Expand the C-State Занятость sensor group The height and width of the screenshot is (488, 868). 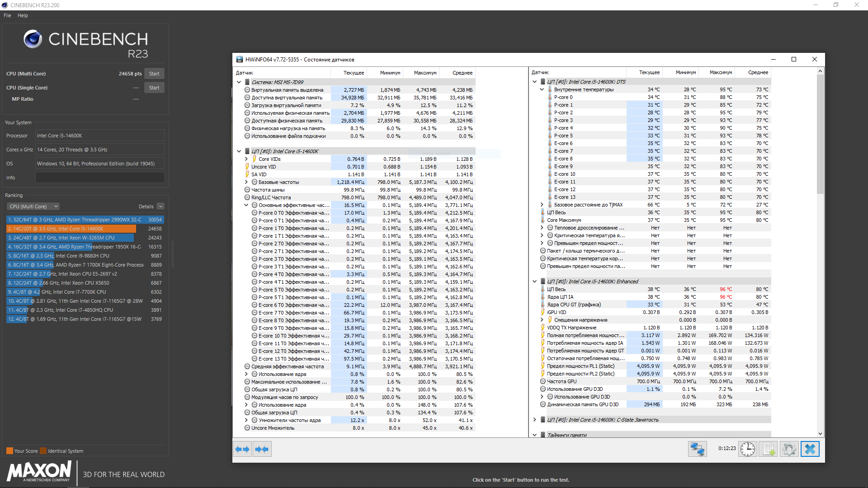click(x=535, y=420)
